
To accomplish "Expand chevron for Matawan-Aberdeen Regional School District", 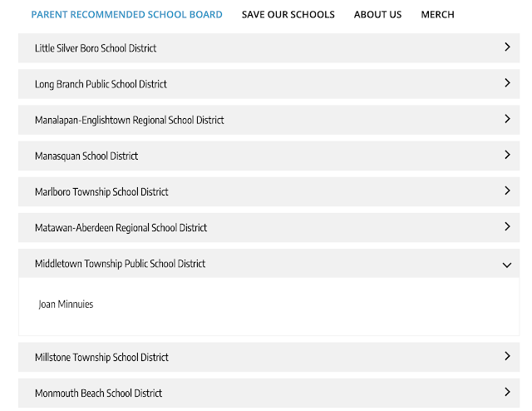I will pyautogui.click(x=507, y=226).
